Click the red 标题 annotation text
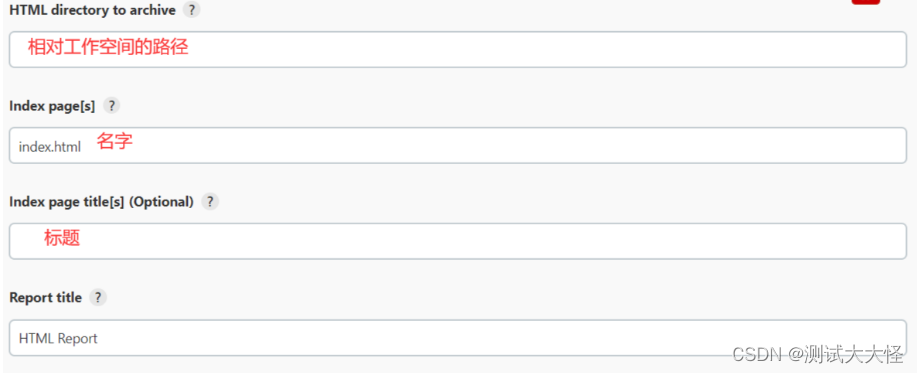 tap(62, 238)
